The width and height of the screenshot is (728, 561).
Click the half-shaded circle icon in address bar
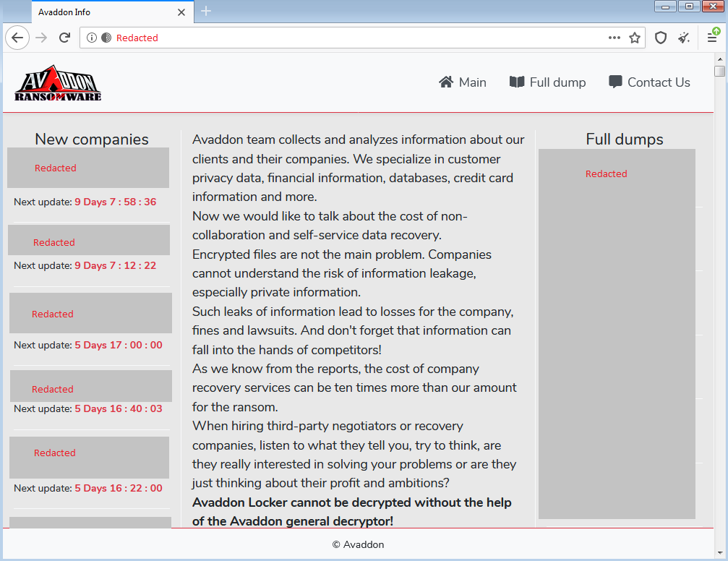pyautogui.click(x=106, y=38)
